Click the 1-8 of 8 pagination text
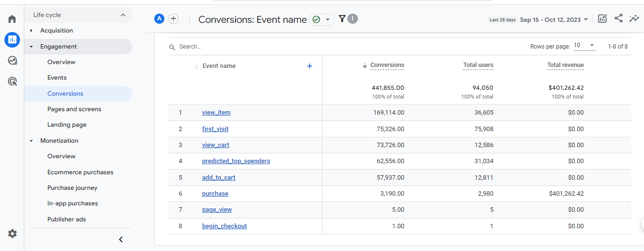Screen dimensions: 644x251 (618, 47)
